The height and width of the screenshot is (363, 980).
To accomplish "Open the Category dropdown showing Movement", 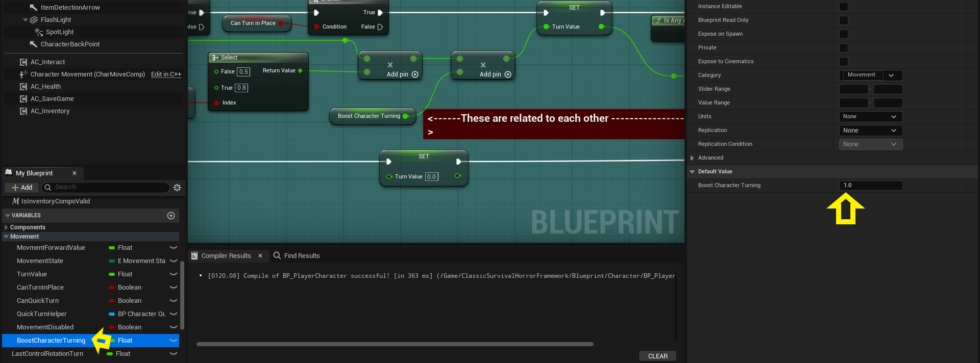I will pyautogui.click(x=892, y=75).
